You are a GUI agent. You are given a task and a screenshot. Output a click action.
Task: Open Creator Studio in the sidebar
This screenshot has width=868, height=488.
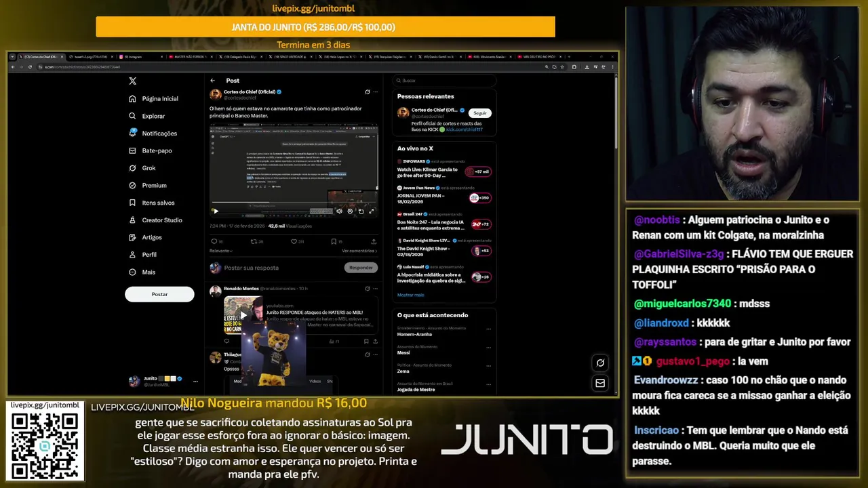(x=155, y=220)
